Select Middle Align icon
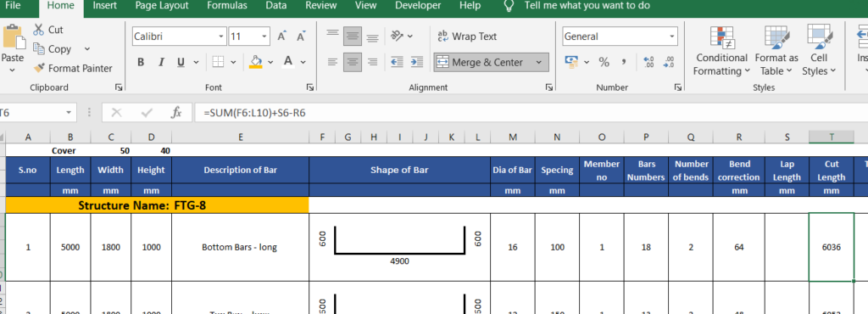The image size is (868, 314). click(x=353, y=36)
